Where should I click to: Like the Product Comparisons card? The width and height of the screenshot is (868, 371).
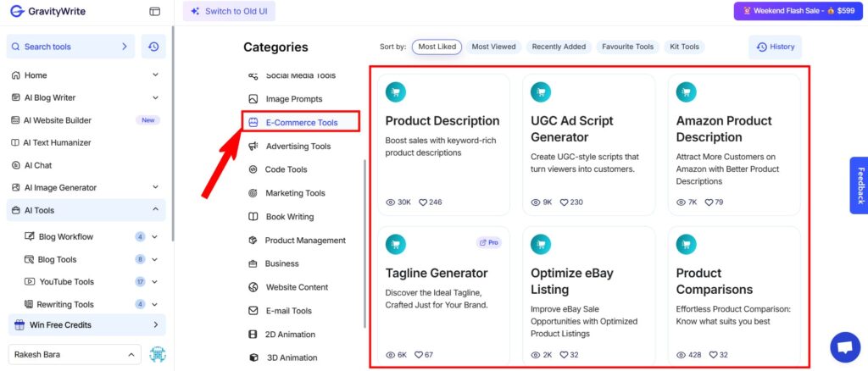[714, 354]
